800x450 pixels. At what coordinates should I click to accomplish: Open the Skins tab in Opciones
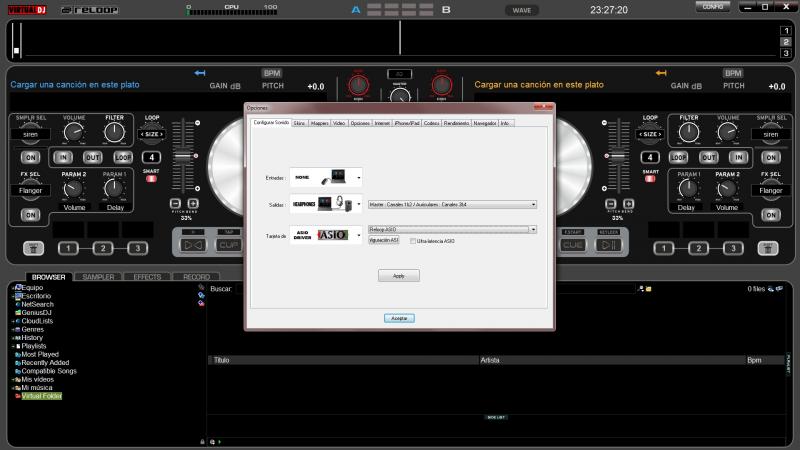[x=299, y=123]
